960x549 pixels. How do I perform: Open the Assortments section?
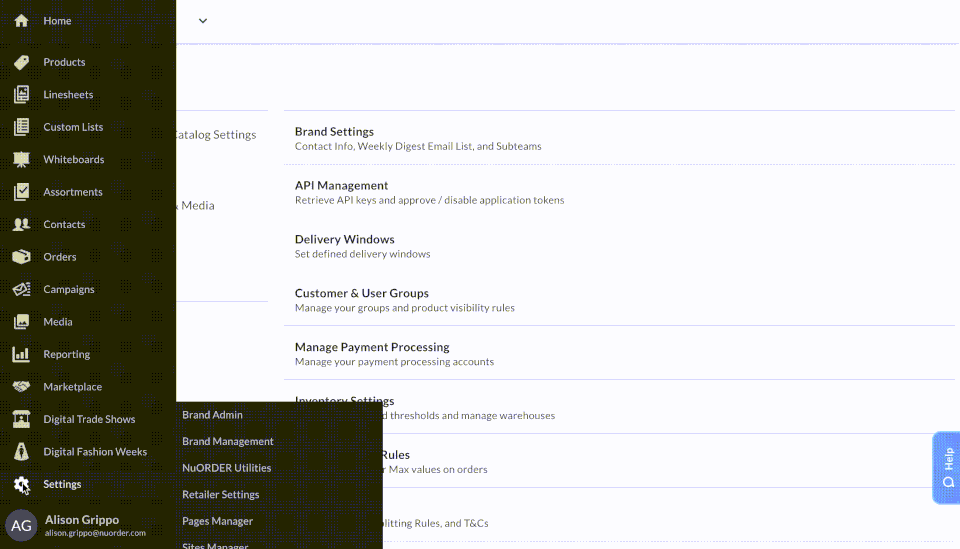tap(73, 192)
